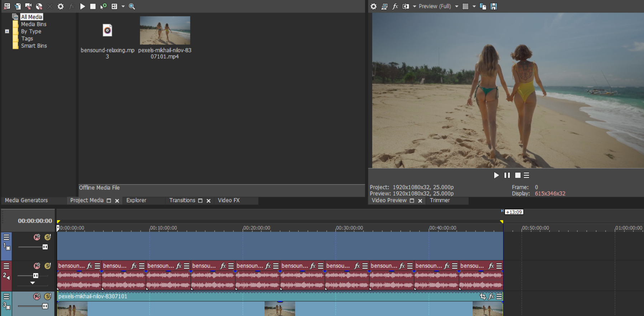Image resolution: width=644 pixels, height=316 pixels.
Task: Select the Tags folder
Action: point(27,38)
